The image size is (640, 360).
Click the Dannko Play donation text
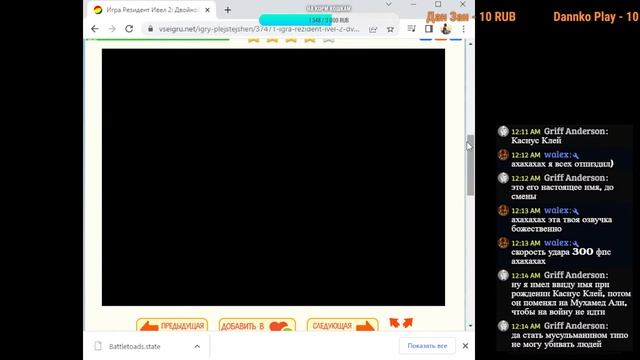(x=596, y=17)
